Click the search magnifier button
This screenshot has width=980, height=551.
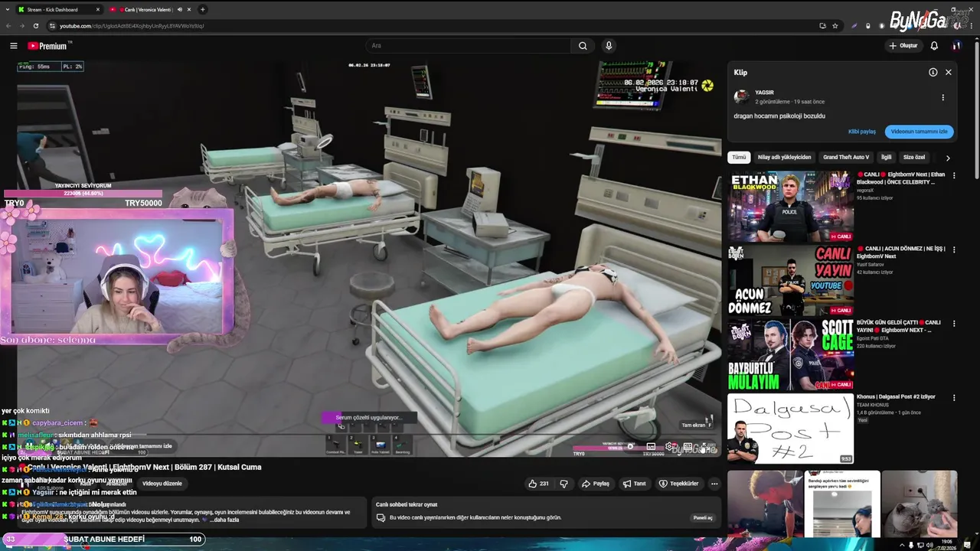(583, 46)
